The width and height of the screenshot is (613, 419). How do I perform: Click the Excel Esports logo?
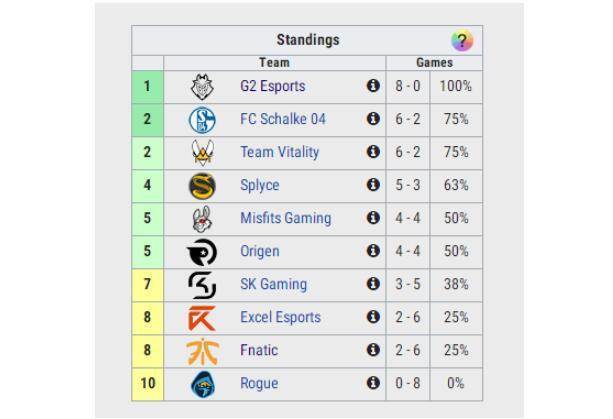click(202, 318)
